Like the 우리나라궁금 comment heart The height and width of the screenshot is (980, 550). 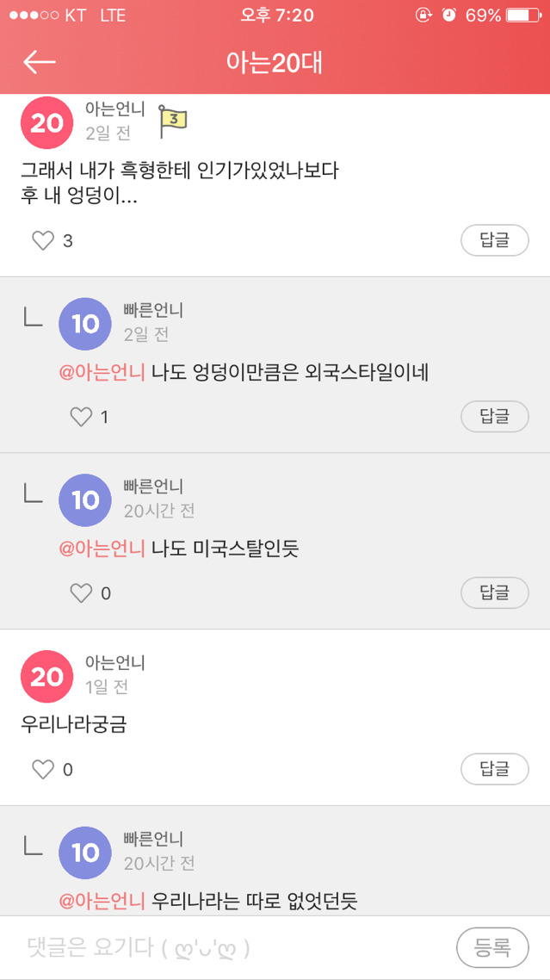coord(43,769)
